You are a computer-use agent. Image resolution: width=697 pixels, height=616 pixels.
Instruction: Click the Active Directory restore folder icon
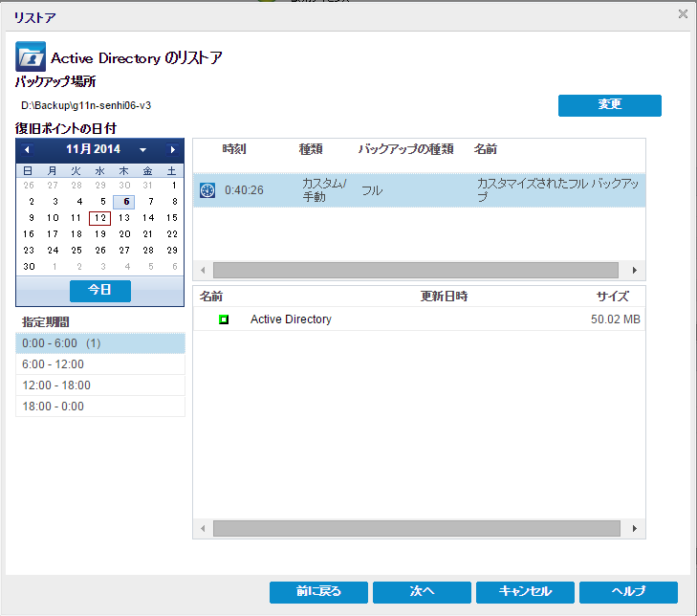click(x=31, y=56)
